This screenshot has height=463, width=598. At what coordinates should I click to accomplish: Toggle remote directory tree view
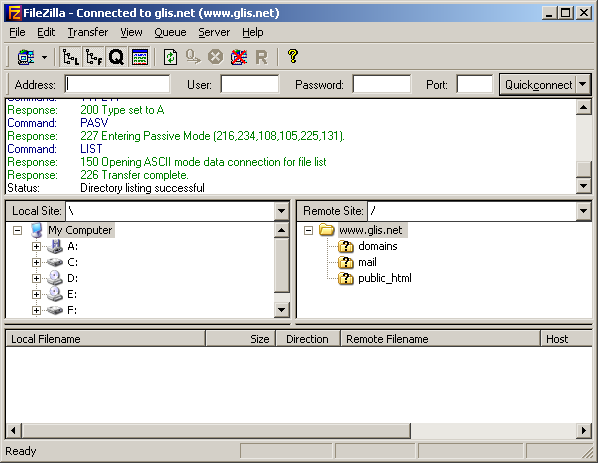click(93, 58)
